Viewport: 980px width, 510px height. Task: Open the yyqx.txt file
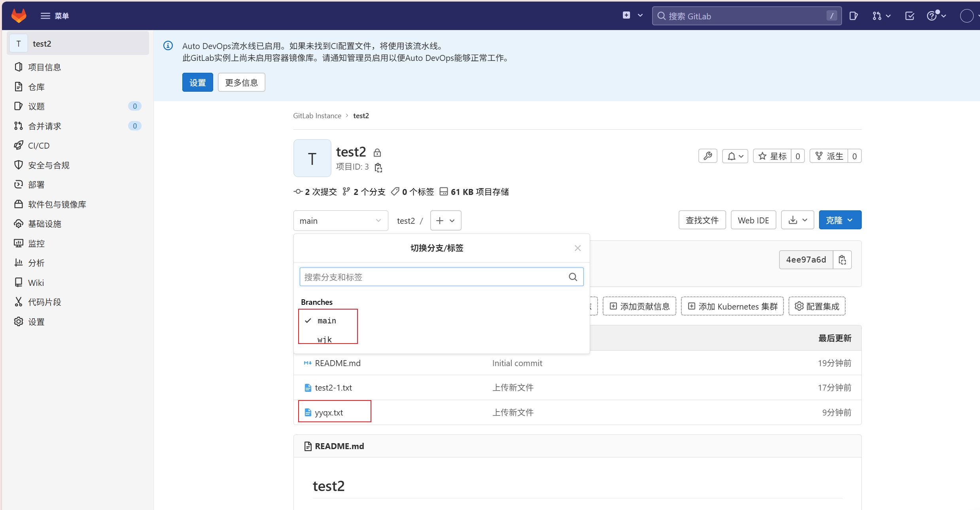[329, 412]
